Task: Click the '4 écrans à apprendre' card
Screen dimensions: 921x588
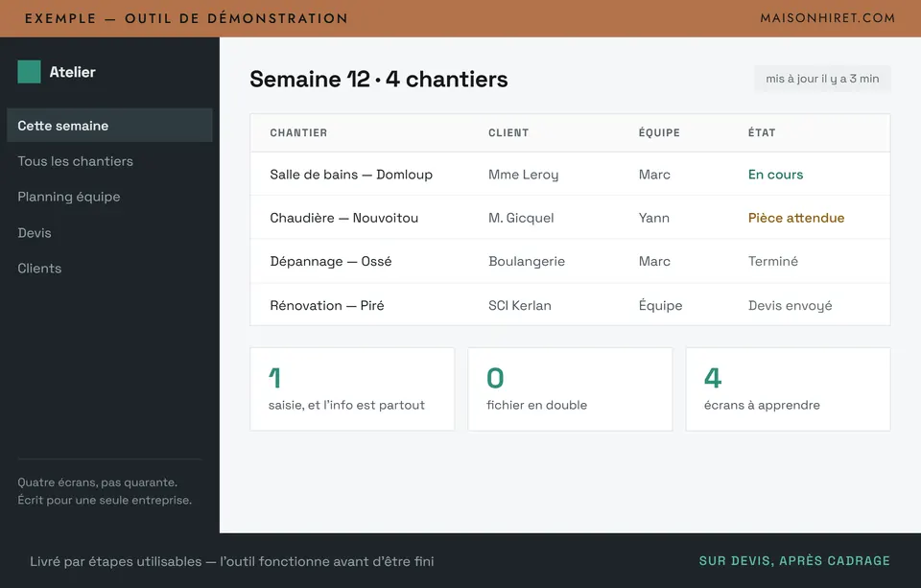Action: (x=789, y=388)
